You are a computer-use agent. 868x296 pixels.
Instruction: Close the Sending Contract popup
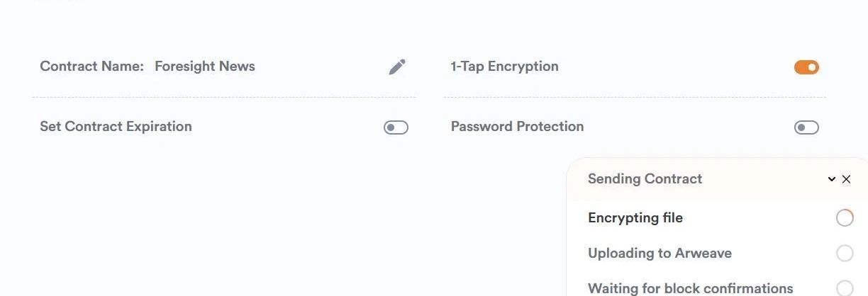tap(846, 179)
